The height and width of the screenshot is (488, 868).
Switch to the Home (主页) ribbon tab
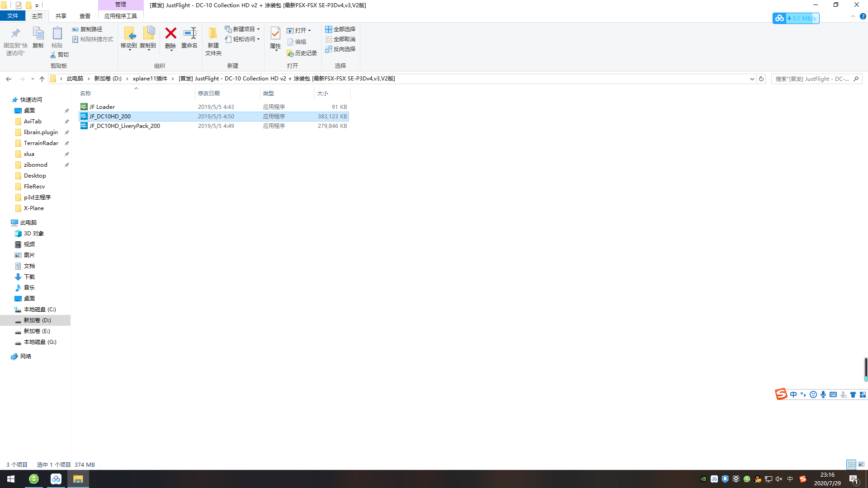coord(37,16)
